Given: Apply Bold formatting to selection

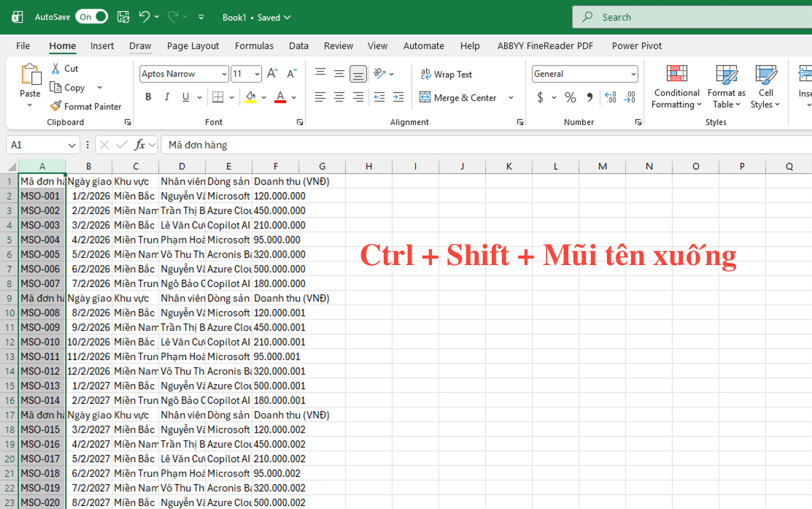Looking at the screenshot, I should click(x=148, y=97).
